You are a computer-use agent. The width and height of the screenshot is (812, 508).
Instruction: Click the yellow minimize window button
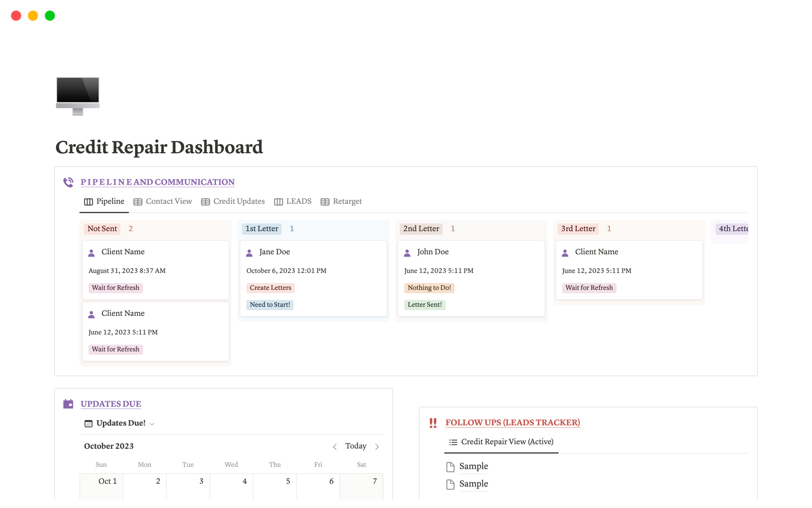33,16
